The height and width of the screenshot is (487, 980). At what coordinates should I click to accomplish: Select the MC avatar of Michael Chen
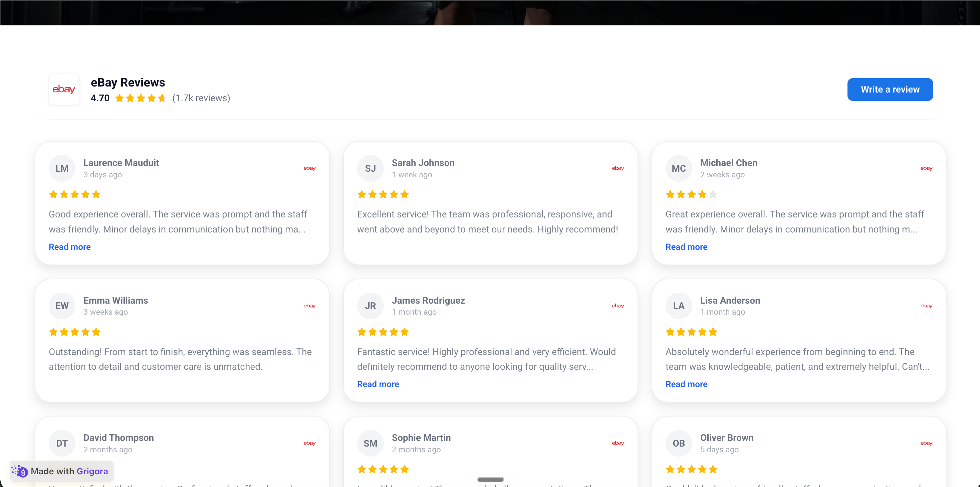pyautogui.click(x=679, y=168)
